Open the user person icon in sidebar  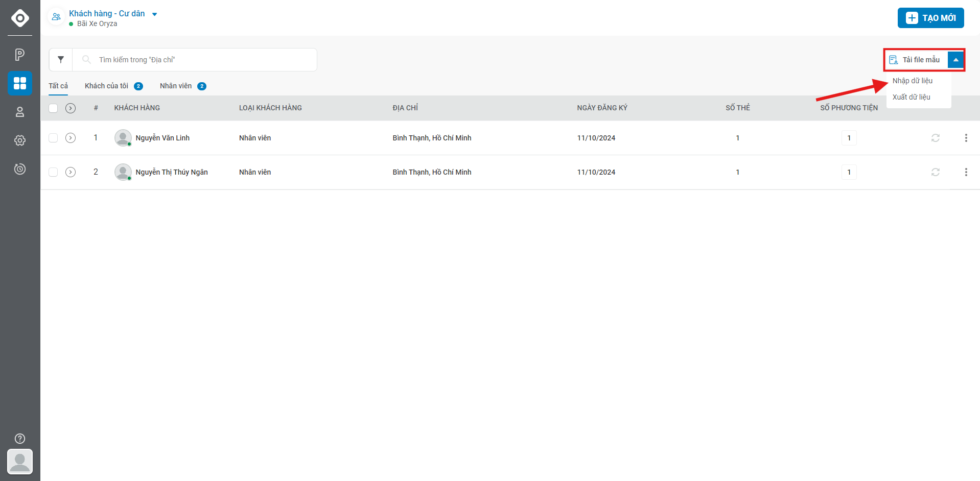[x=20, y=112]
